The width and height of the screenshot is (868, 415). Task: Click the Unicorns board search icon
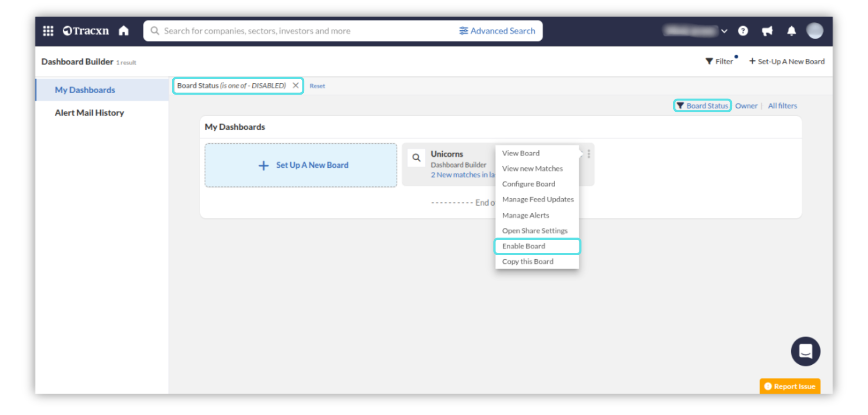(416, 158)
